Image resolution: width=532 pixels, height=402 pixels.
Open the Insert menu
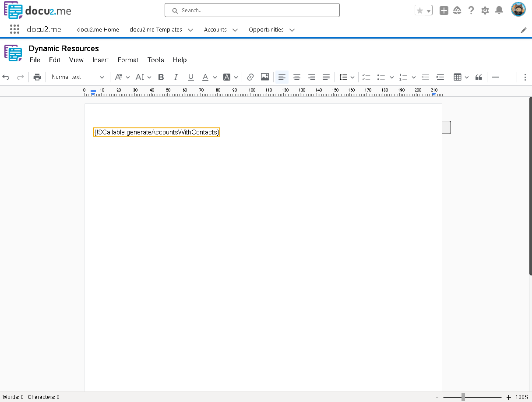tap(100, 60)
